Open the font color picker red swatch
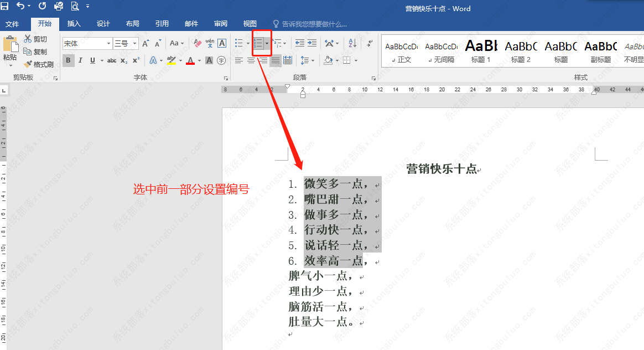644x350 pixels. [x=191, y=60]
